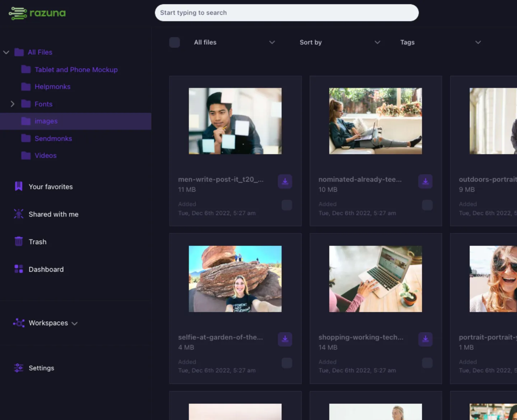Click the nominated-already-tee... file name
The width and height of the screenshot is (517, 420).
coord(360,179)
